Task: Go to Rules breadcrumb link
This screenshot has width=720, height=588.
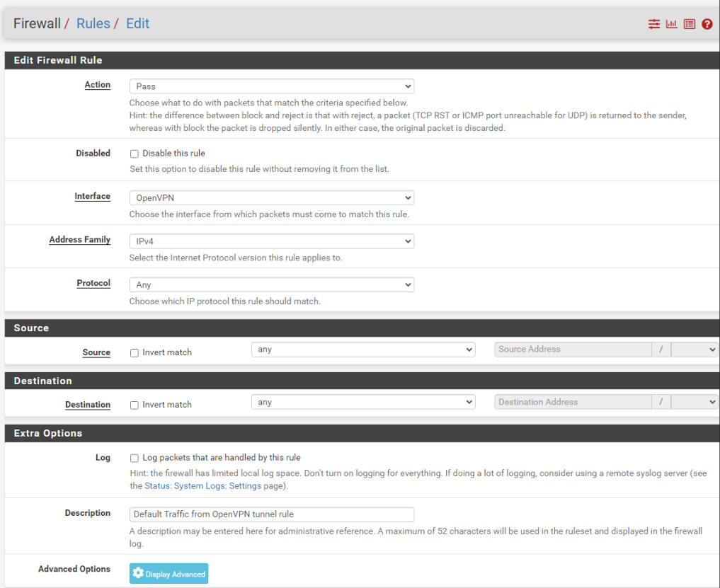Action: (93, 23)
